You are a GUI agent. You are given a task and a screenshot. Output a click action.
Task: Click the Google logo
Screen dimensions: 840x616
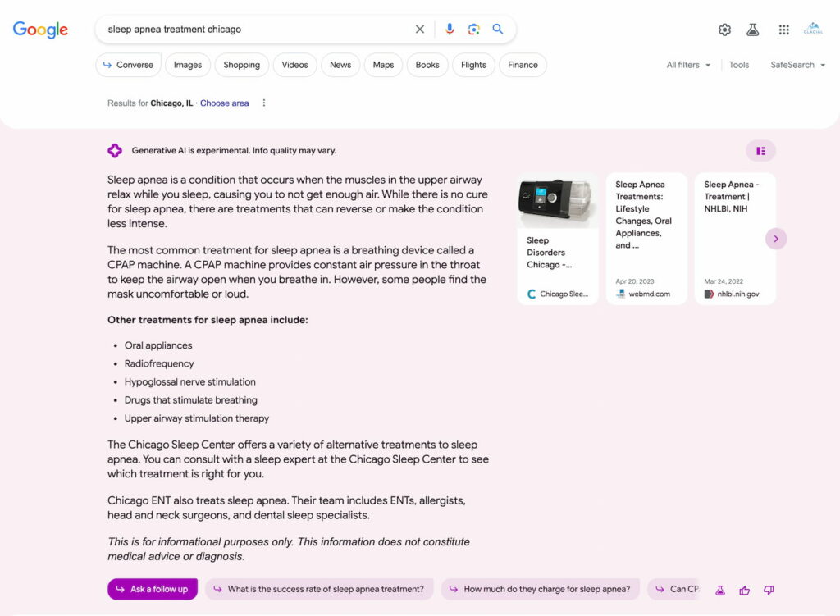click(x=40, y=30)
